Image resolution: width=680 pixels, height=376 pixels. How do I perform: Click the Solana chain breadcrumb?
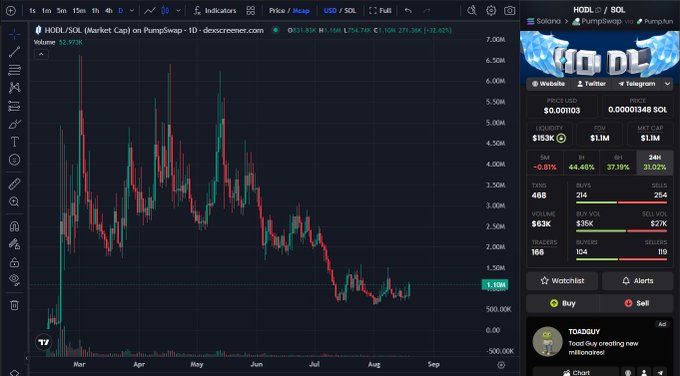(544, 21)
